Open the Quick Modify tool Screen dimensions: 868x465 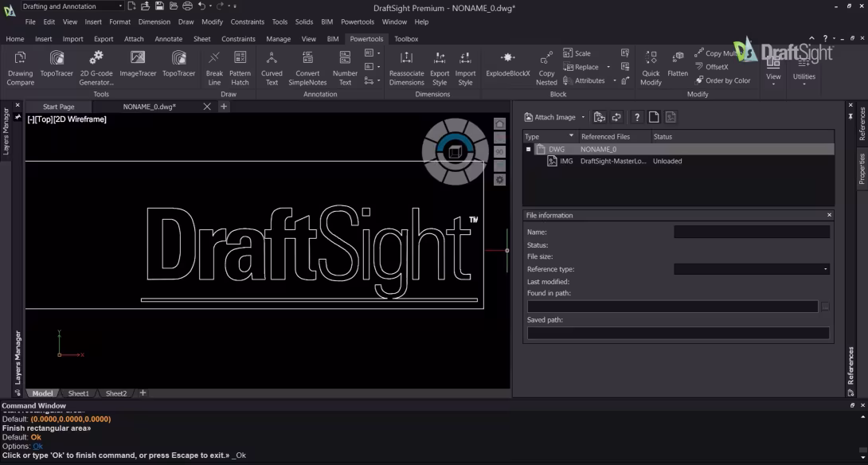651,68
